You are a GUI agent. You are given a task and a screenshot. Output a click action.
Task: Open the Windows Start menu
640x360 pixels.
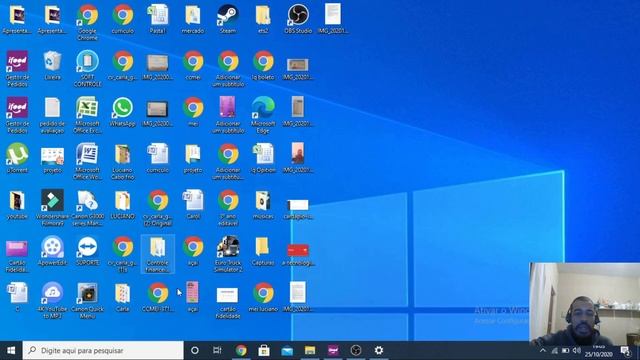coord(11,350)
